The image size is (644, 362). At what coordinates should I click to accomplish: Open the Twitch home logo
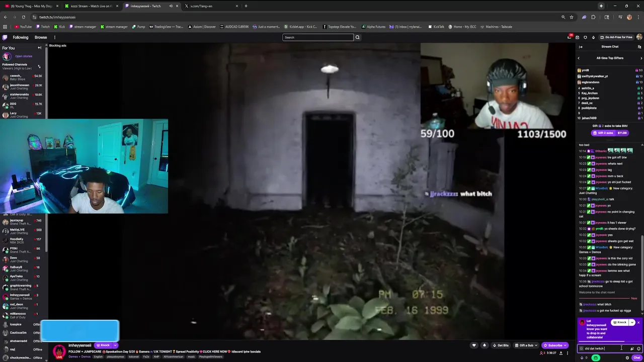pyautogui.click(x=5, y=37)
